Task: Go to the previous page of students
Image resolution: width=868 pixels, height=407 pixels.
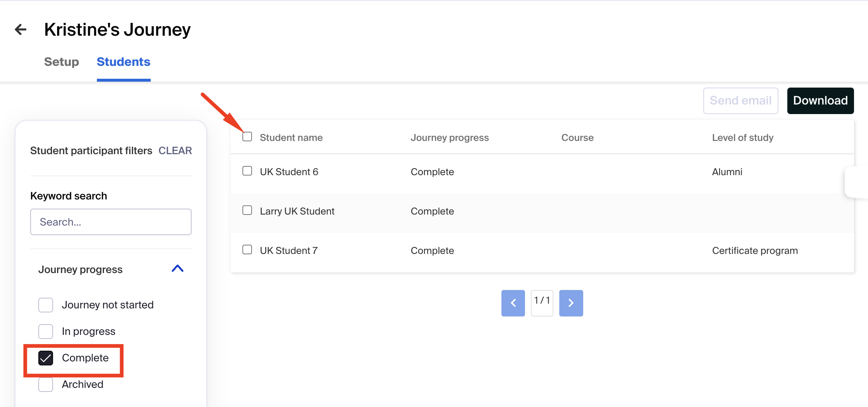Action: coord(513,303)
